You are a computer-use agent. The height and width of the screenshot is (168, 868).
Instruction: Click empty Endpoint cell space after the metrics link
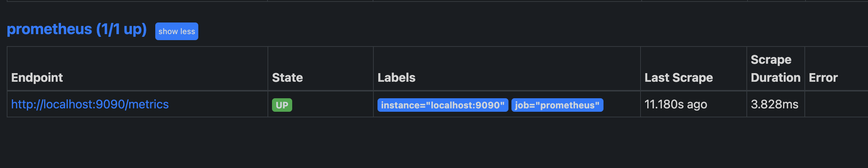(217, 104)
